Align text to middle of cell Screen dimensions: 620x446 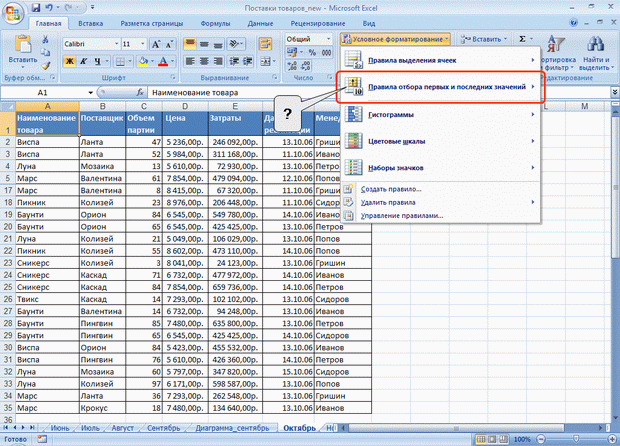(x=204, y=44)
